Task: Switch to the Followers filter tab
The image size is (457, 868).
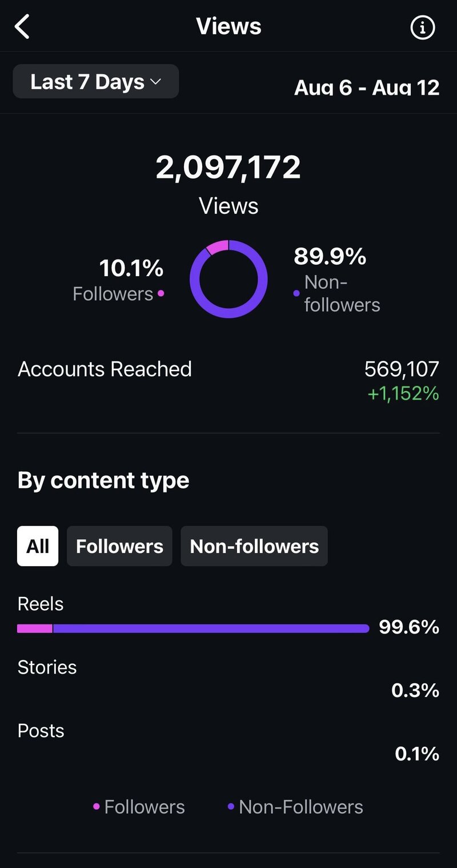Action: [x=119, y=546]
